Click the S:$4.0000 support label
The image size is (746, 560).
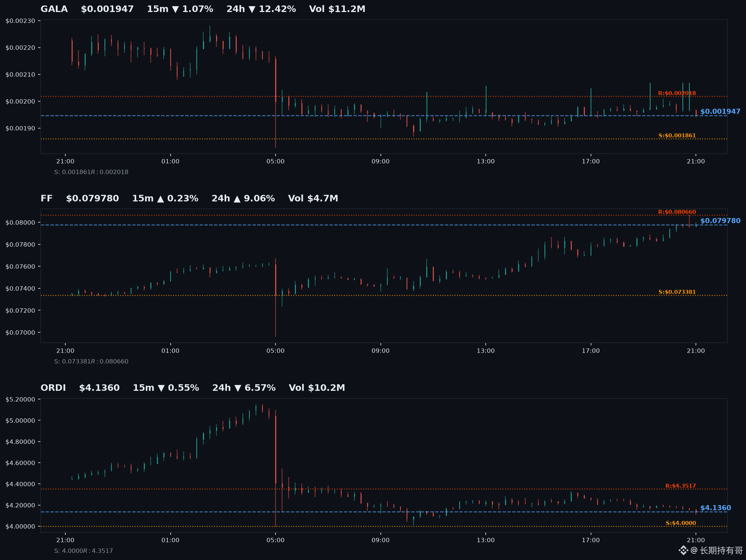tap(681, 523)
